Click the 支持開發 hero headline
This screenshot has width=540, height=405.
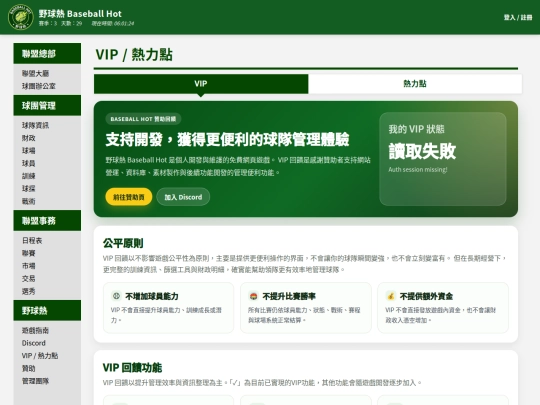(x=227, y=139)
